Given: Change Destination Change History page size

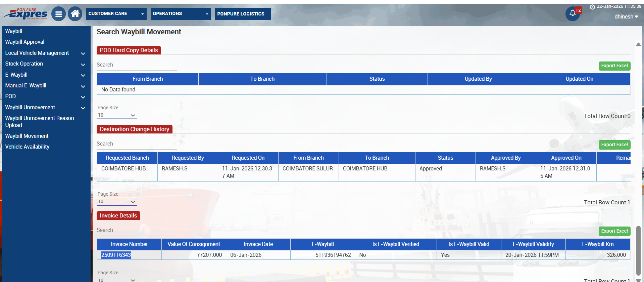Looking at the screenshot, I should [x=116, y=202].
